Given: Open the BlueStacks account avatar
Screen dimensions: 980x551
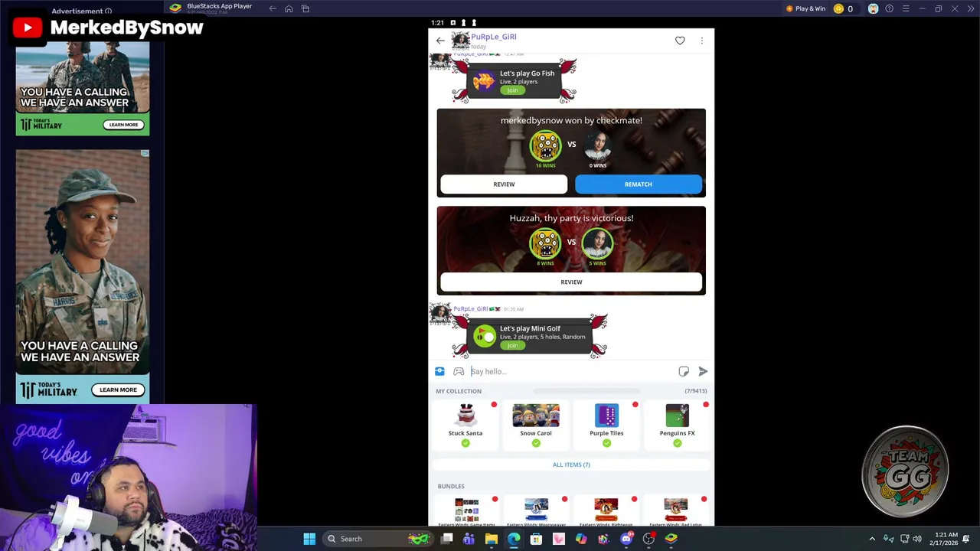Looking at the screenshot, I should (x=873, y=8).
